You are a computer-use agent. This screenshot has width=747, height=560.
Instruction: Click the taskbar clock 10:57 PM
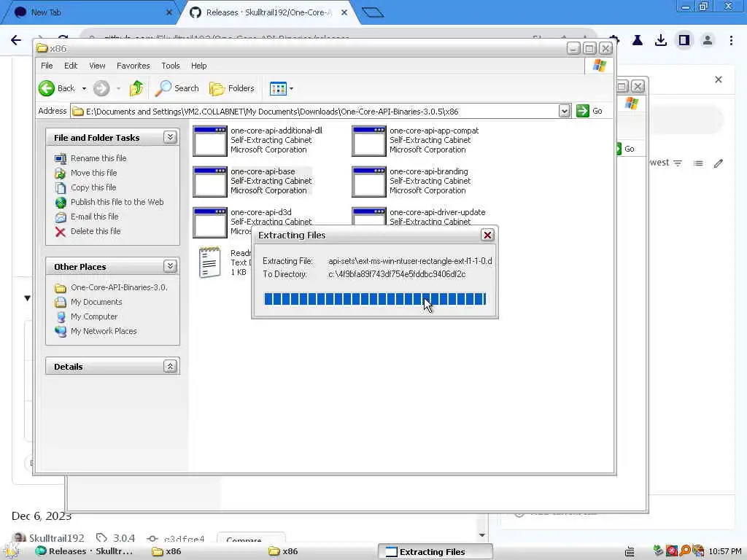[724, 551]
